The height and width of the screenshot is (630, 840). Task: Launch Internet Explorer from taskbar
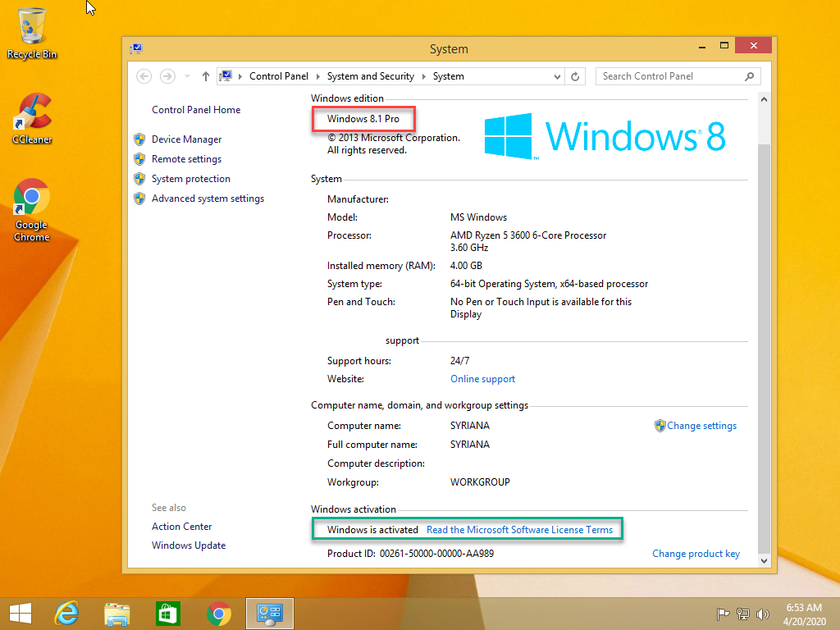coord(67,614)
